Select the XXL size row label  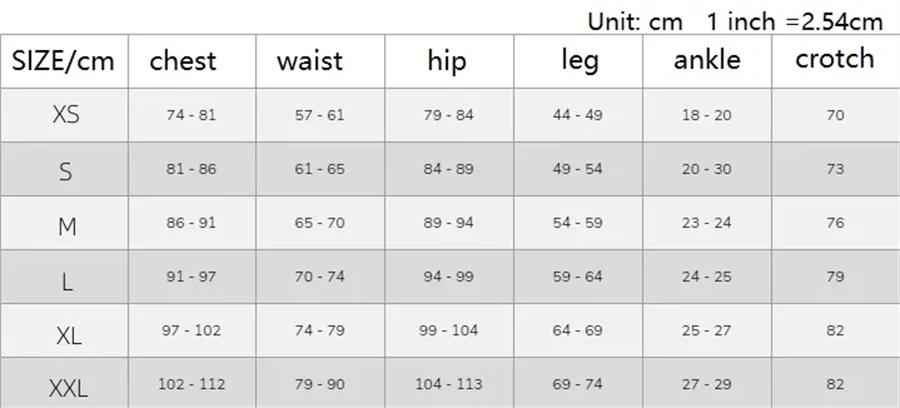(66, 386)
